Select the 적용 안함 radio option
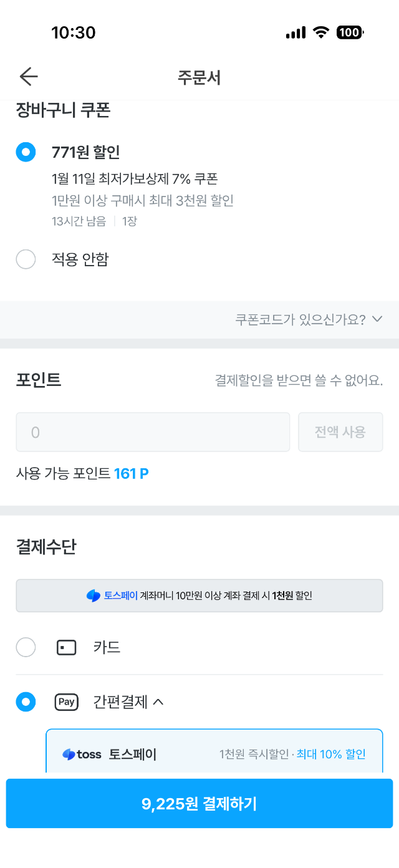399x868 pixels. [x=26, y=259]
